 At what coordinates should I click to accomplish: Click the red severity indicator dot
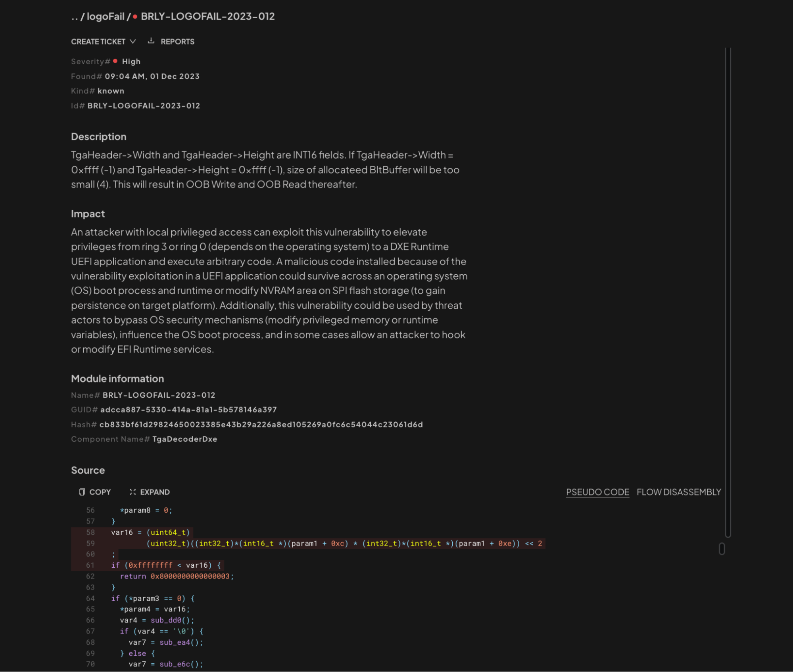(115, 61)
